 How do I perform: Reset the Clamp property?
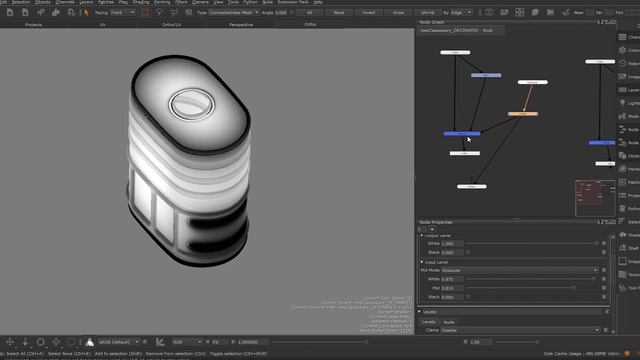[x=606, y=330]
